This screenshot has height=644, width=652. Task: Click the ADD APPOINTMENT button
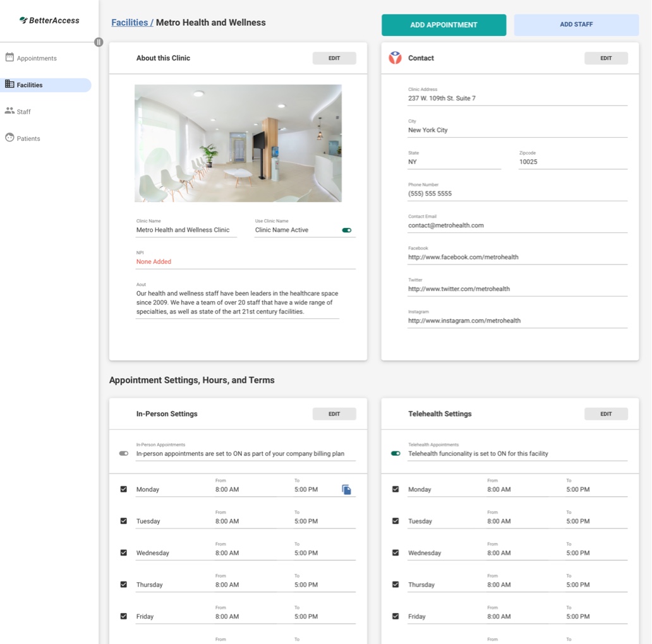point(444,25)
